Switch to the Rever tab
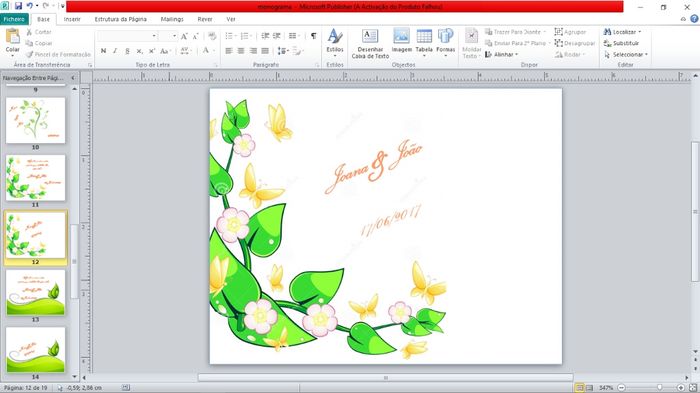Screen dimensions: 700x393 pyautogui.click(x=205, y=19)
